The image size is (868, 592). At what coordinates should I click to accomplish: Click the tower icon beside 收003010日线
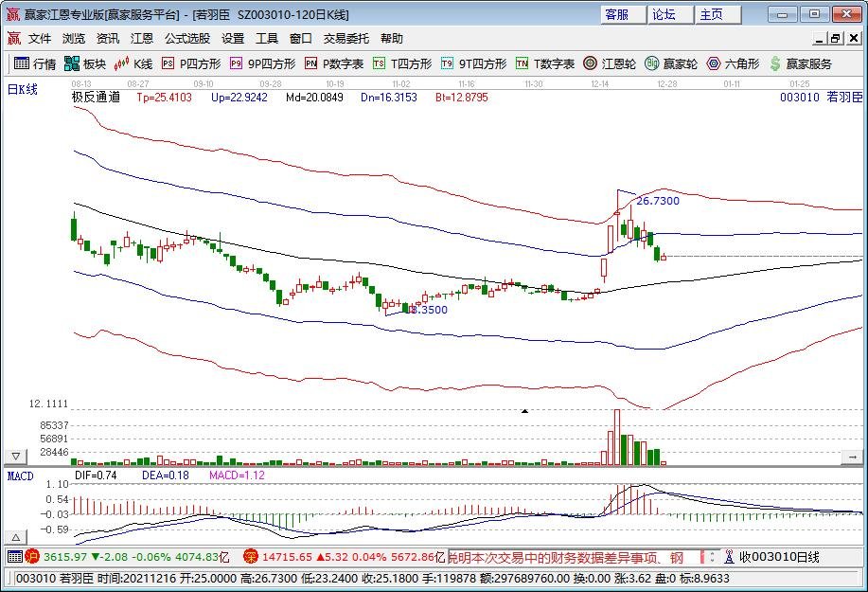[729, 557]
